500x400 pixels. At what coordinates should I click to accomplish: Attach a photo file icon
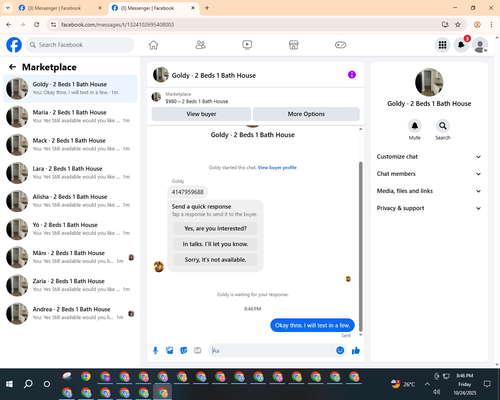coord(170,350)
